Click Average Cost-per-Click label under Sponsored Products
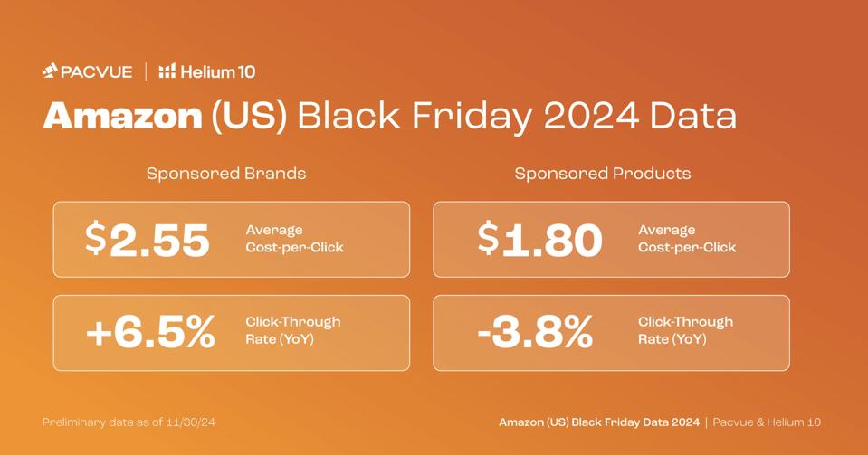Image resolution: width=868 pixels, height=455 pixels. 687,239
